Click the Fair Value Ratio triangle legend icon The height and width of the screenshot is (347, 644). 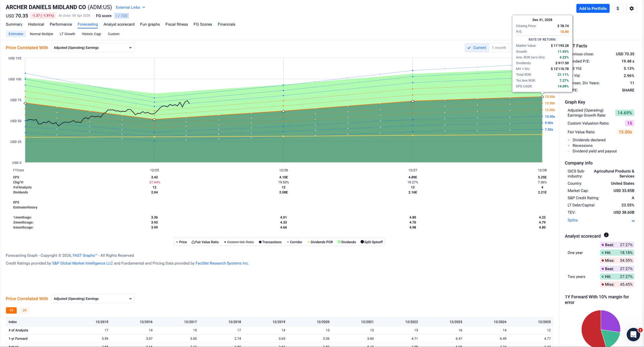[x=193, y=242]
